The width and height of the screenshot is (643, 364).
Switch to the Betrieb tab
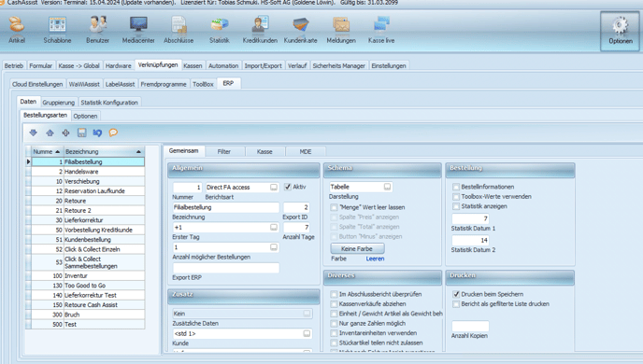click(x=14, y=65)
